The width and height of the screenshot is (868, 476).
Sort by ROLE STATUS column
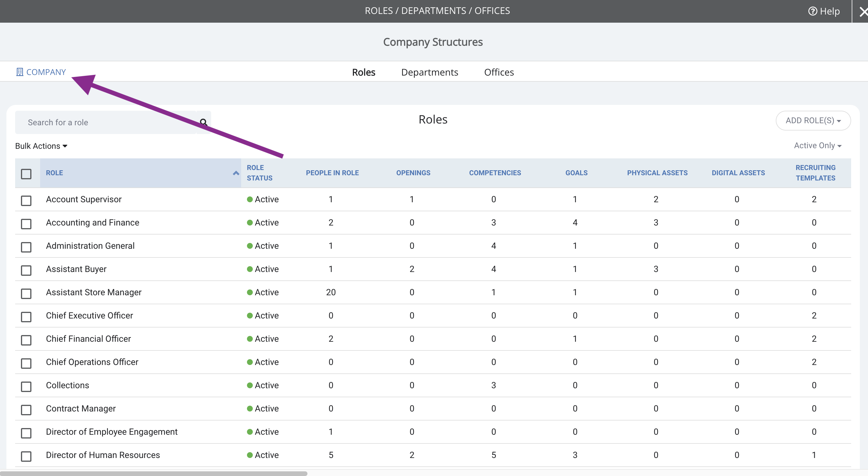pos(259,173)
